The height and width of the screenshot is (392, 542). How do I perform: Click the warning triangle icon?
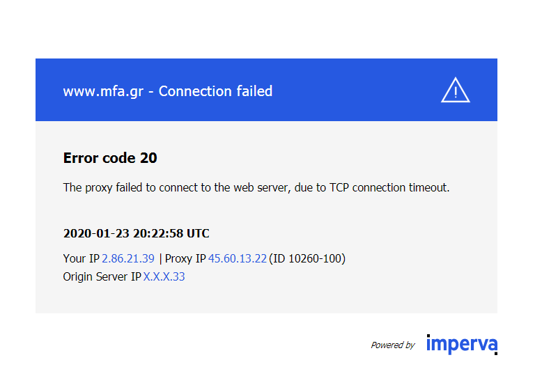pyautogui.click(x=456, y=91)
